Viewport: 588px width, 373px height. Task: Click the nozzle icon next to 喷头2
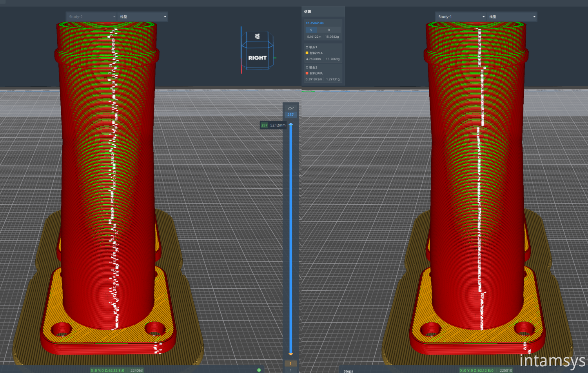307,67
